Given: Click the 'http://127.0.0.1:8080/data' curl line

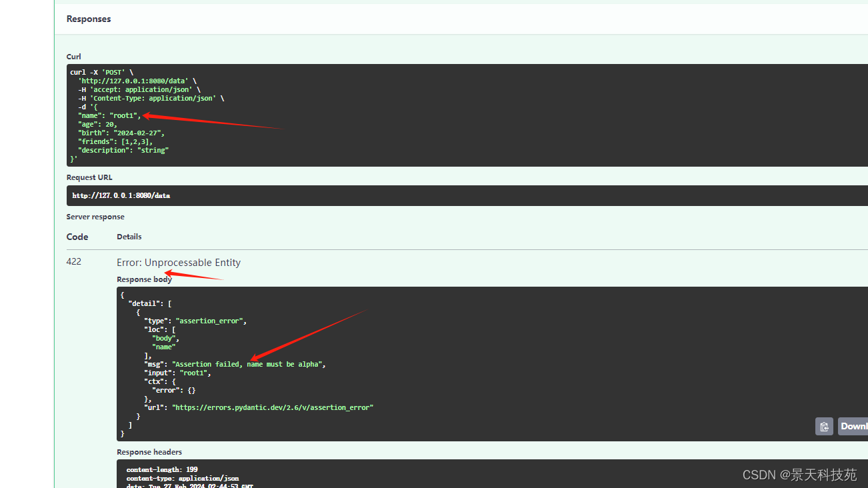Looking at the screenshot, I should tap(137, 81).
